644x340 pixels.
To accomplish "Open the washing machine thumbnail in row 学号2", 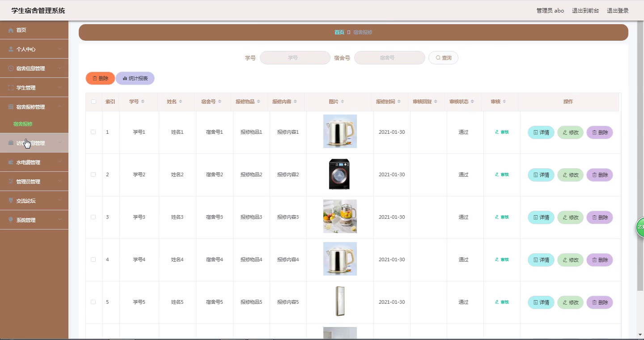I will [340, 174].
